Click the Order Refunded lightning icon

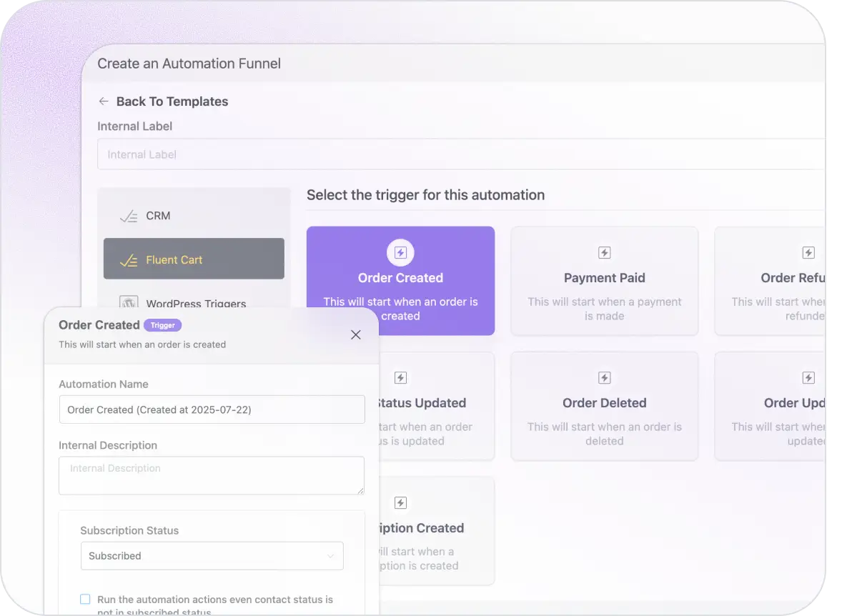(808, 252)
